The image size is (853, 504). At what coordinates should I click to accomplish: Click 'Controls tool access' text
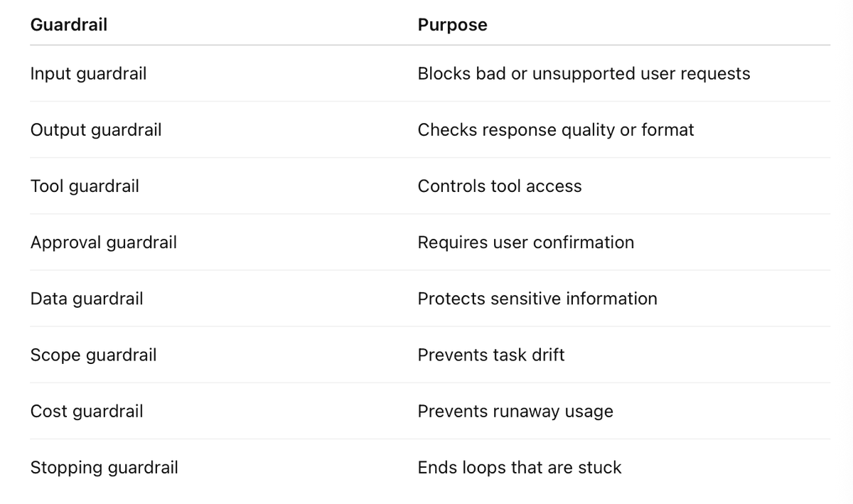point(500,186)
